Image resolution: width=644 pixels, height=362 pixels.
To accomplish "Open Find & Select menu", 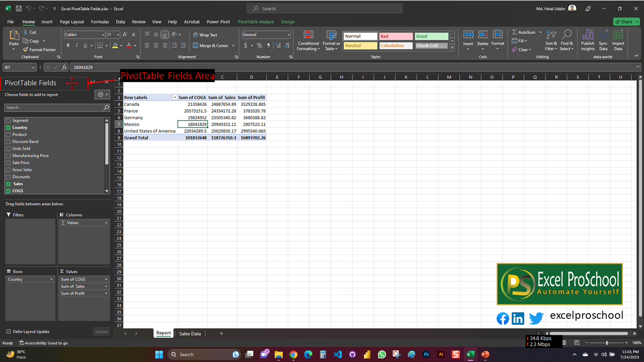I will point(567,40).
